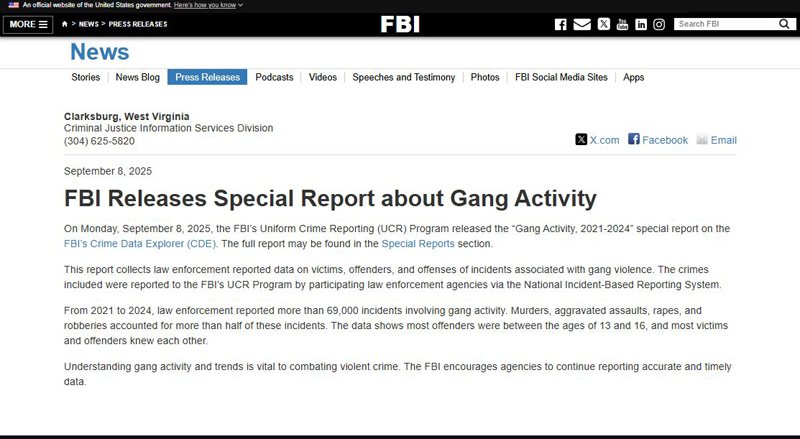Open FBI's Crime Data Explorer (CDE) link

(140, 244)
